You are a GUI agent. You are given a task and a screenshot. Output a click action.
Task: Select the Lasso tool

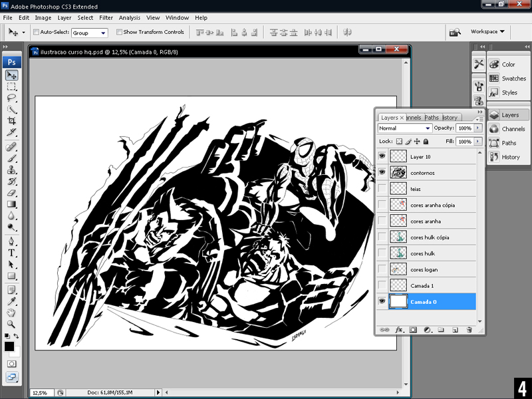[x=12, y=98]
